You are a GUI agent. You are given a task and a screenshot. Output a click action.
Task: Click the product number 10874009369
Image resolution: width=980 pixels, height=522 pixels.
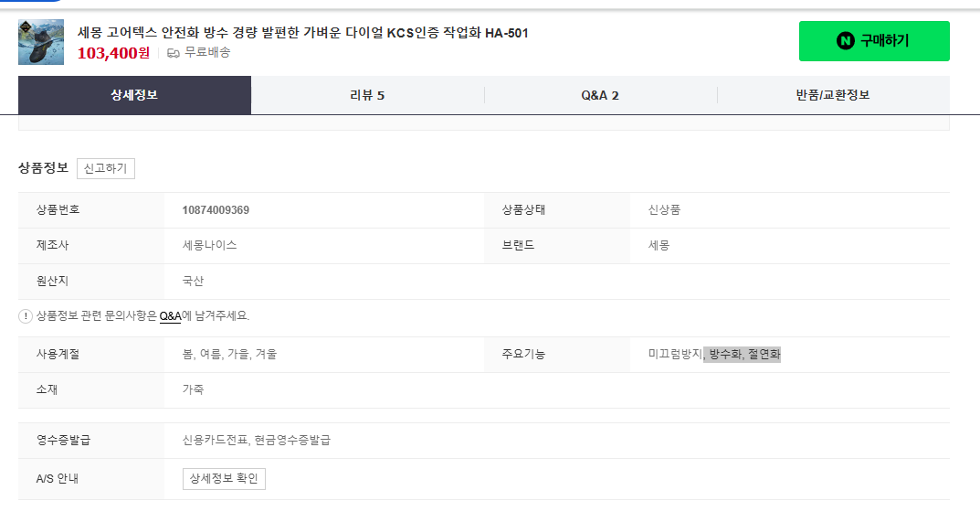(216, 210)
